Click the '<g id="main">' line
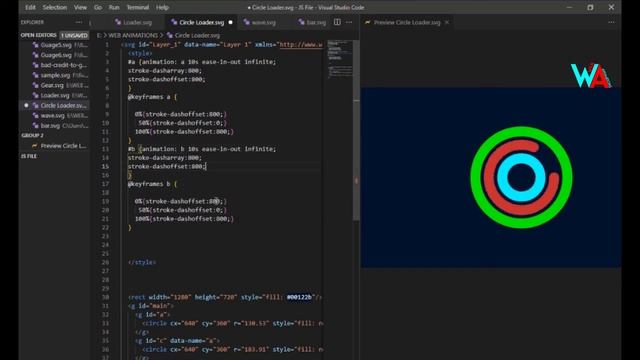Image resolution: width=640 pixels, height=360 pixels. point(151,306)
